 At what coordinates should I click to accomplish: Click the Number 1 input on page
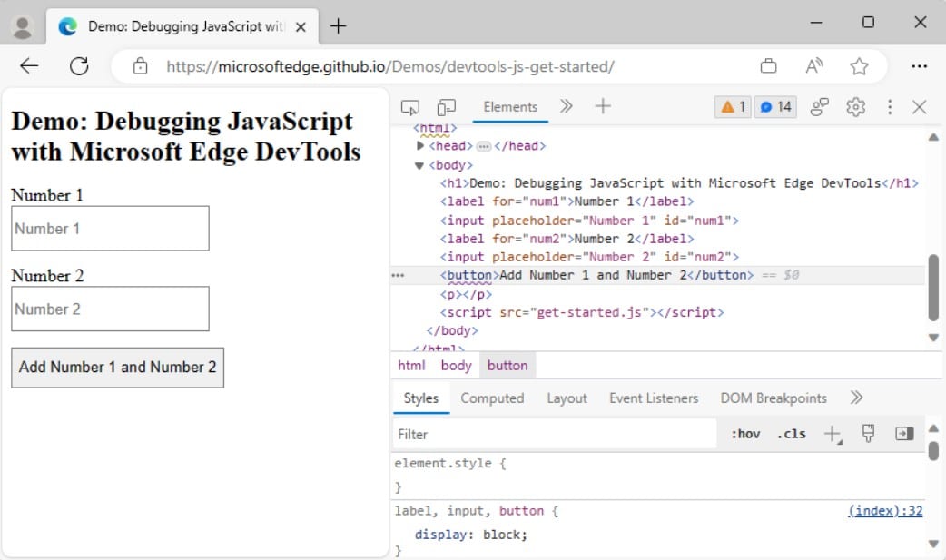(x=110, y=228)
